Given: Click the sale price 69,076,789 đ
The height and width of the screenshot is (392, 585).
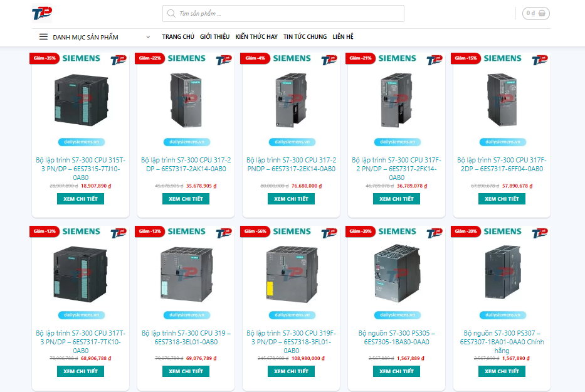Looking at the screenshot, I should tap(201, 358).
